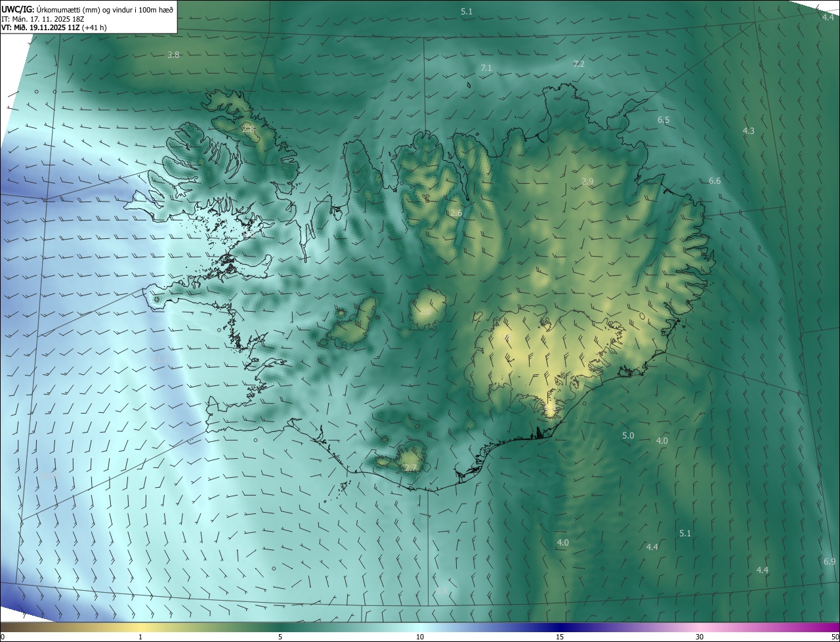This screenshot has width=840, height=642.
Task: Click the valid time "VT: Mið. 19.11.2025 11Z"
Action: click(42, 28)
